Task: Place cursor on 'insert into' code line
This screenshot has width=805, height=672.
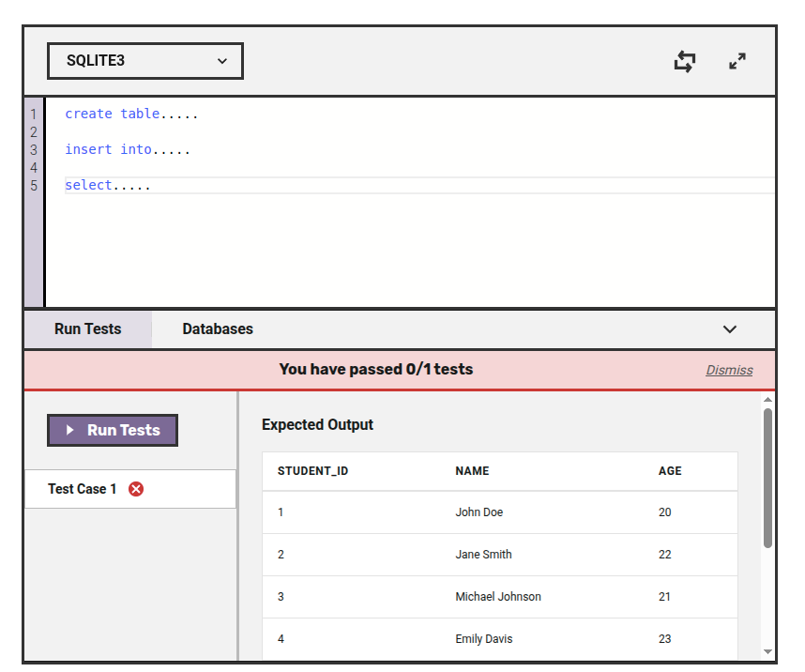Action: [128, 149]
